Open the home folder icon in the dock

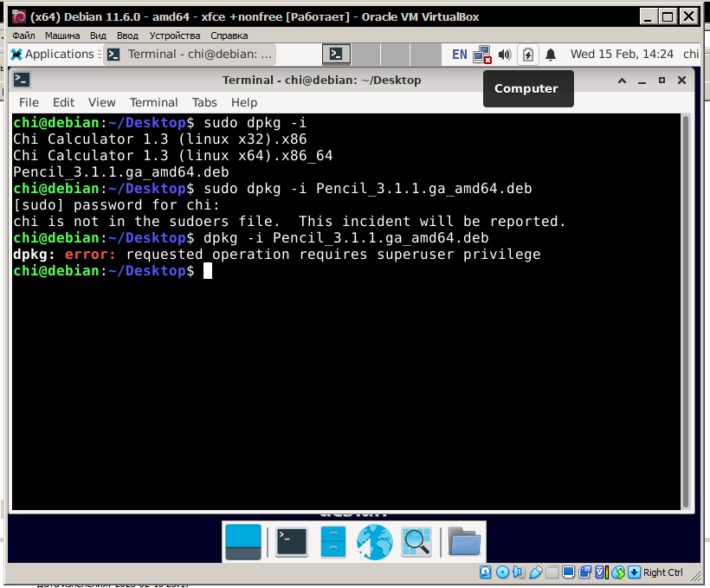(x=464, y=542)
